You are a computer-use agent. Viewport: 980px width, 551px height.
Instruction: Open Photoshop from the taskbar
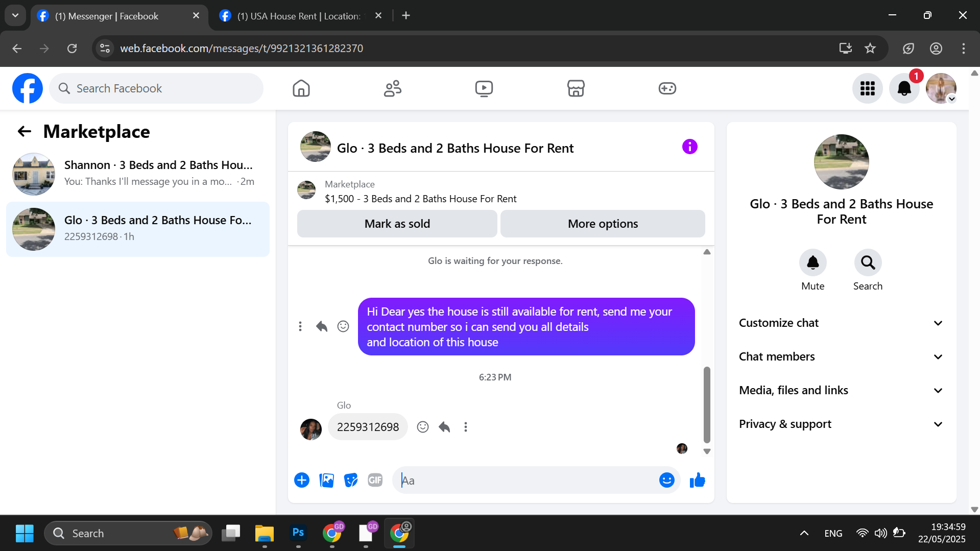[x=298, y=534]
